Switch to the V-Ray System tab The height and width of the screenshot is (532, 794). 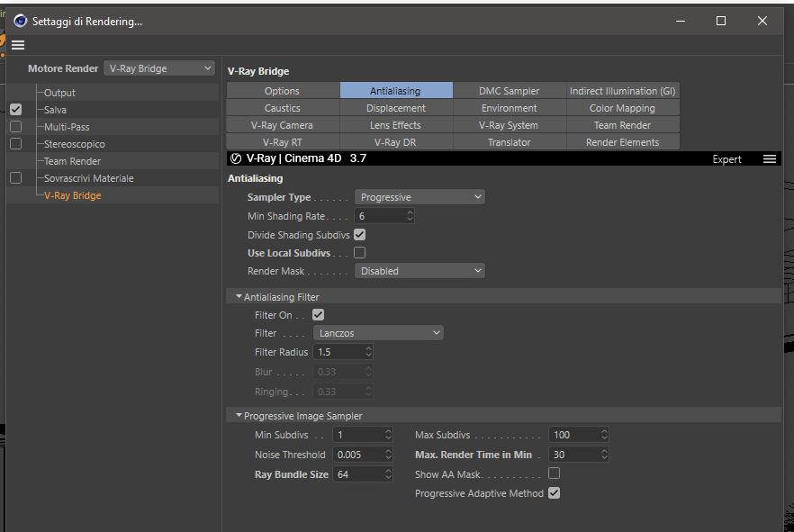click(x=510, y=125)
